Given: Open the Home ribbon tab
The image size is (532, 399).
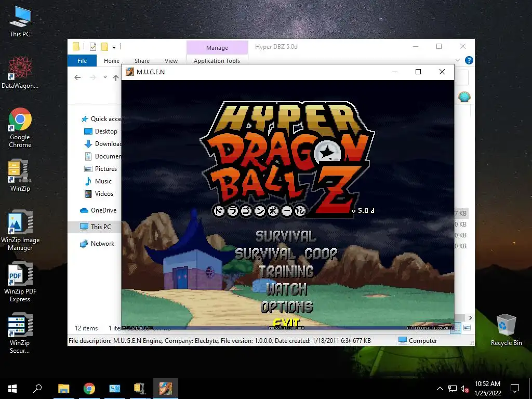Looking at the screenshot, I should (x=112, y=61).
